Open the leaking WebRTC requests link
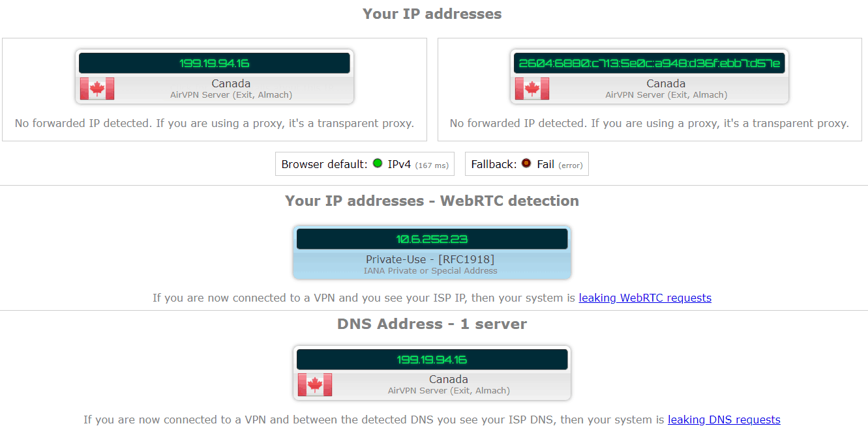 click(x=645, y=298)
